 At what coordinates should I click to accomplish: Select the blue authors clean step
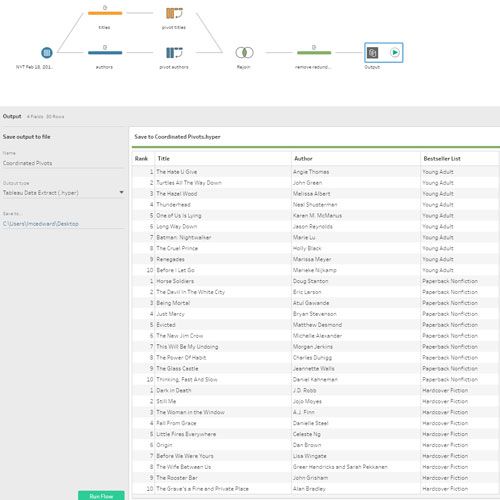[105, 52]
